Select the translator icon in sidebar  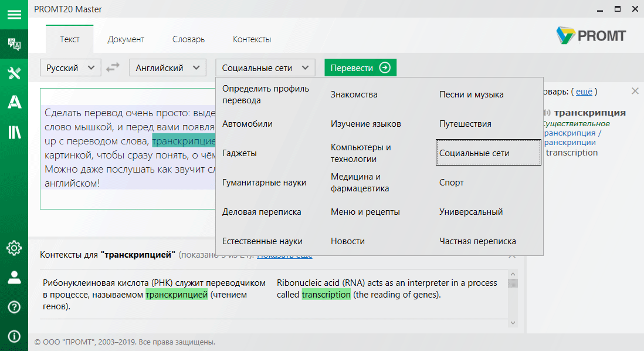click(14, 44)
